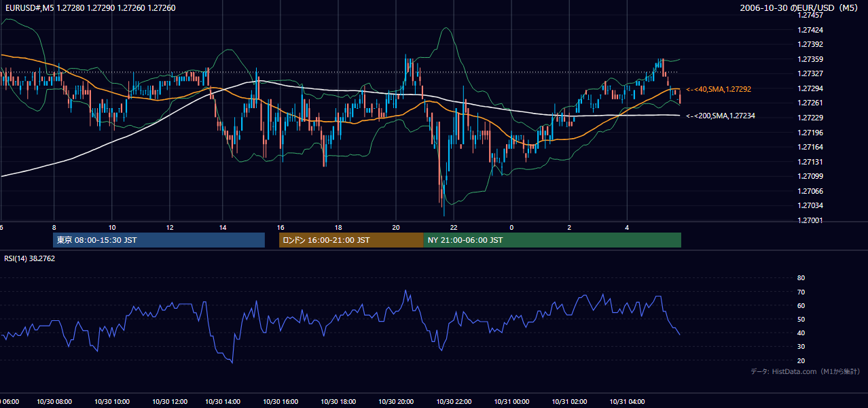This screenshot has width=868, height=408.
Task: Click the 10/30 16:00 date label
Action: (281, 402)
